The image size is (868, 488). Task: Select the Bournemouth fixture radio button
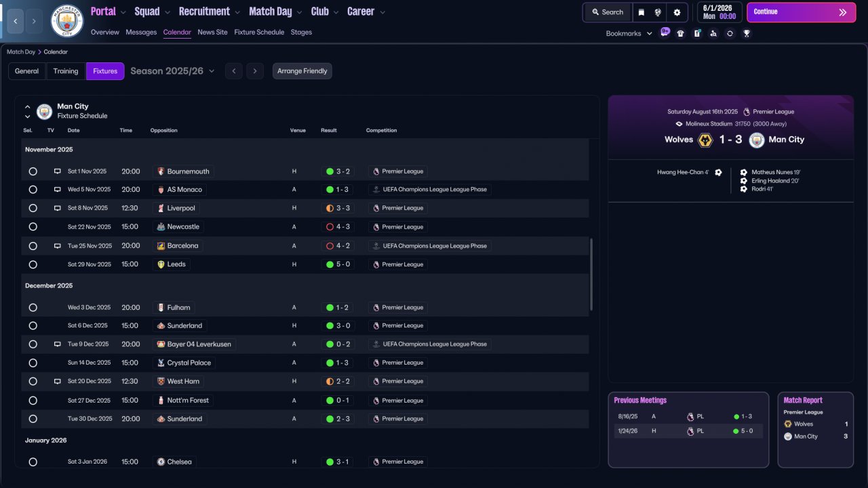click(33, 171)
